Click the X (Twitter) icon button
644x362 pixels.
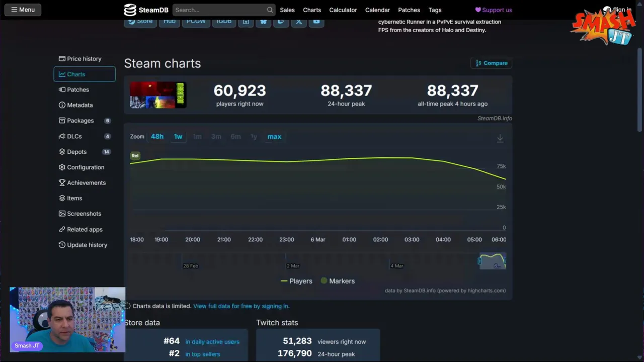click(299, 22)
